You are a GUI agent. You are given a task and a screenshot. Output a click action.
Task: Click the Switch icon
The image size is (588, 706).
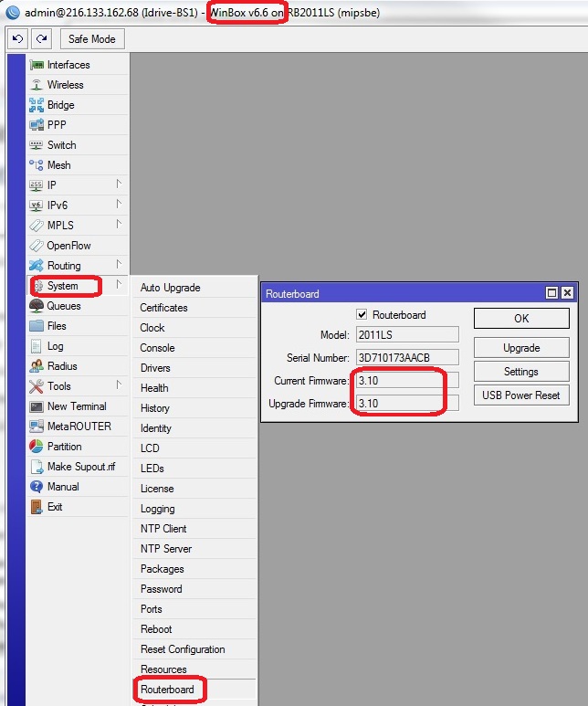point(37,145)
